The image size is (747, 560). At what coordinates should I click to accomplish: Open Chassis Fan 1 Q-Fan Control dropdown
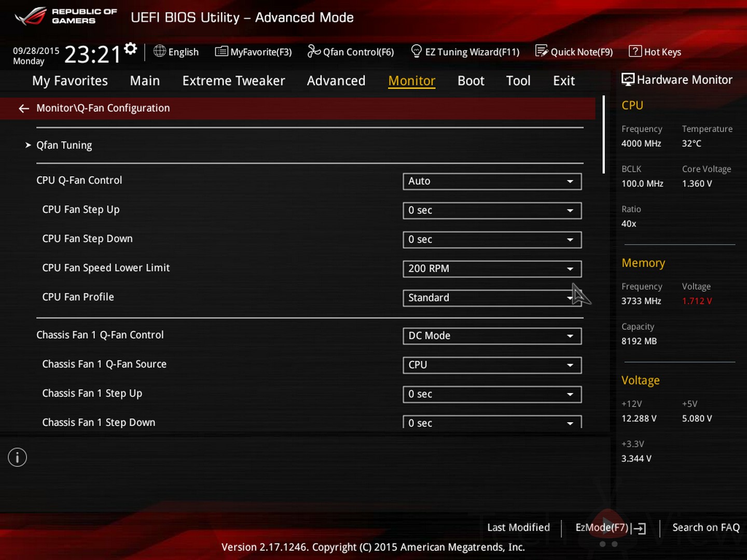point(492,335)
